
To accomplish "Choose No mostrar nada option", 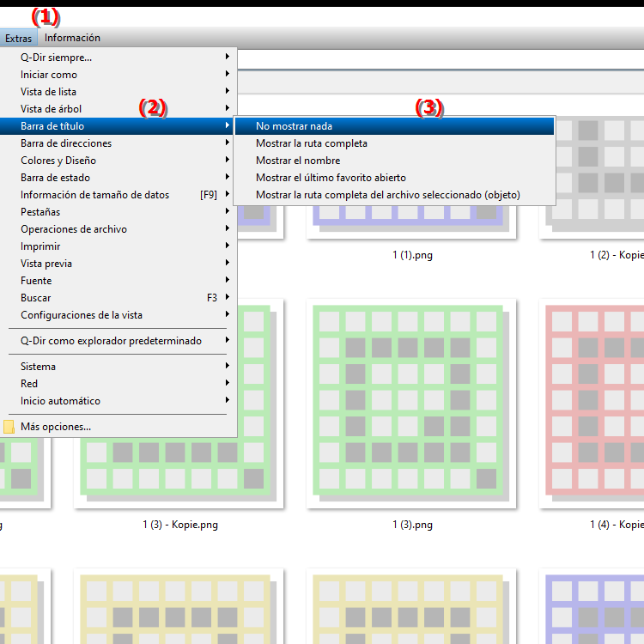I will pos(394,126).
